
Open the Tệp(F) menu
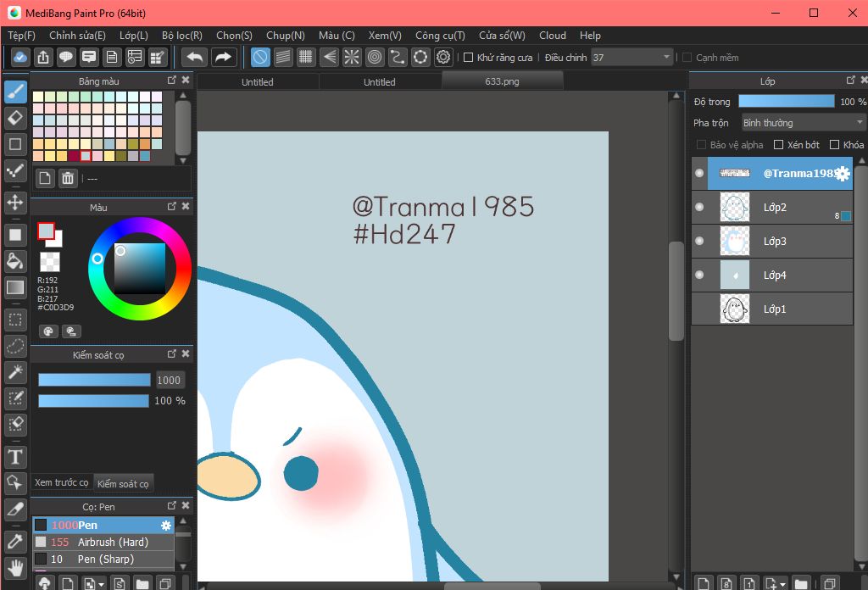point(21,36)
